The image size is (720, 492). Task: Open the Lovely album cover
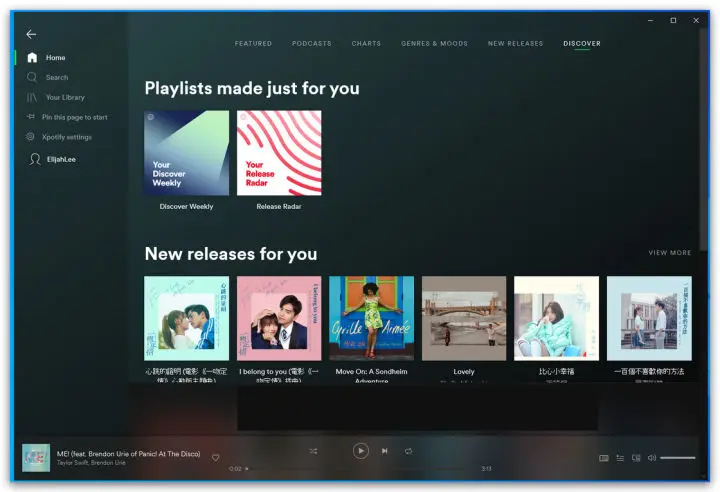464,318
